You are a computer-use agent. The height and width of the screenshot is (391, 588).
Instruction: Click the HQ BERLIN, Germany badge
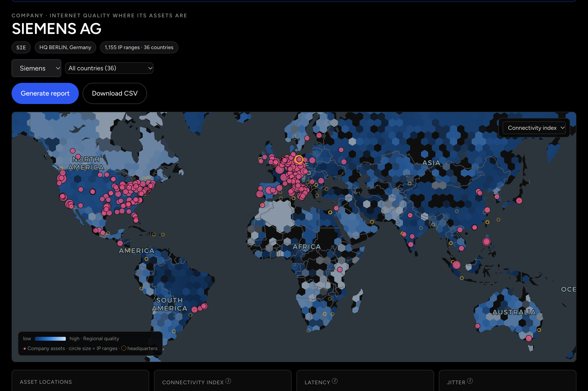tap(65, 47)
